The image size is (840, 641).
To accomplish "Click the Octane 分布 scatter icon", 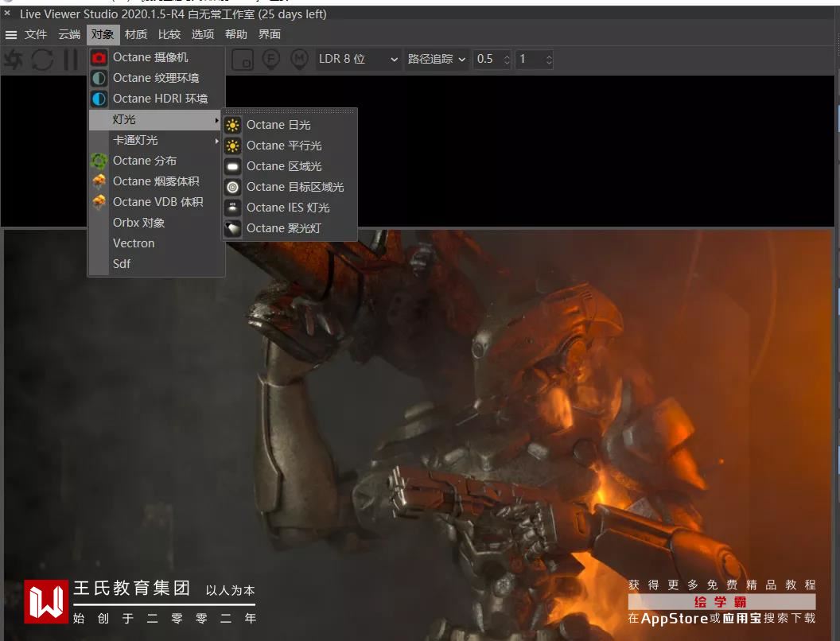I will click(x=99, y=161).
